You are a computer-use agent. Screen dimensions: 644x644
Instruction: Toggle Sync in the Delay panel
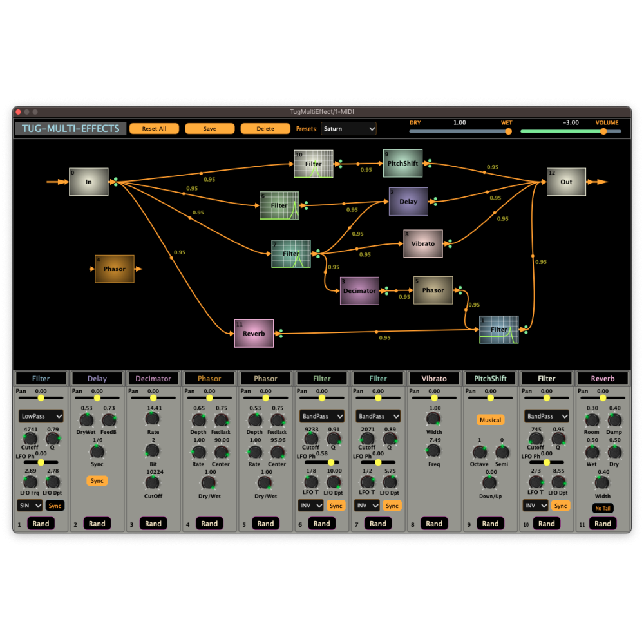click(97, 480)
